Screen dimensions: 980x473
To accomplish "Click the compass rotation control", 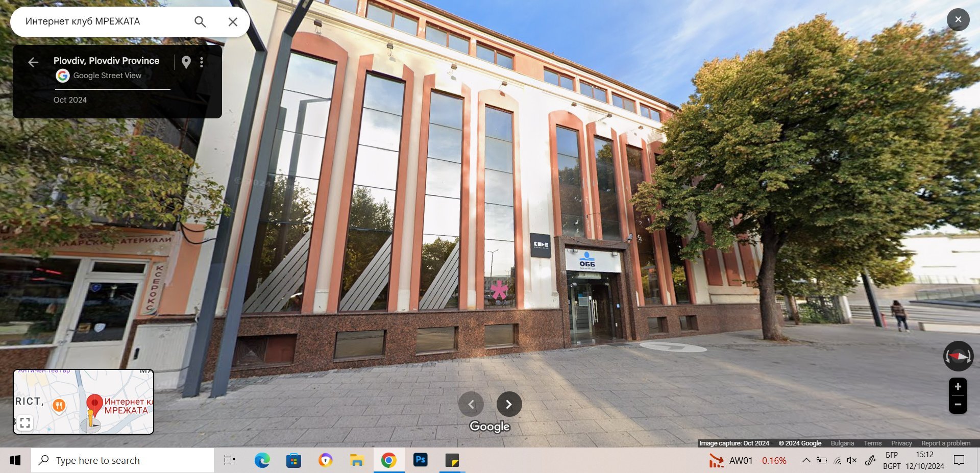I will pyautogui.click(x=958, y=356).
